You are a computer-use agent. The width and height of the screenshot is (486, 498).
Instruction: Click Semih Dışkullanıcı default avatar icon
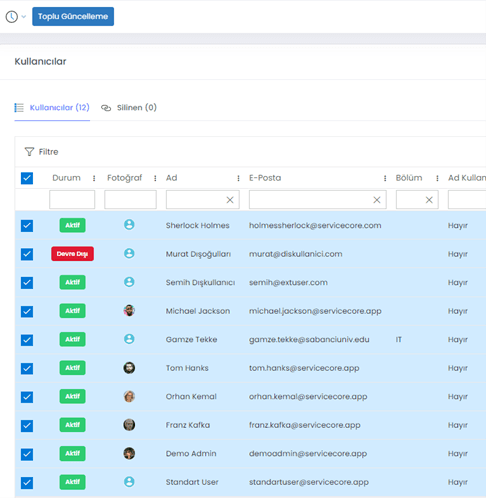click(129, 282)
